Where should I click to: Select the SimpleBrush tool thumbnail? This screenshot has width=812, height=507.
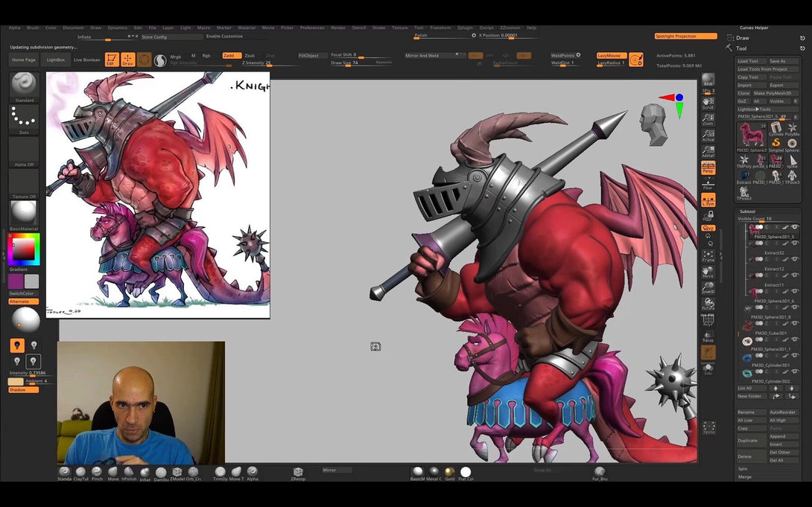tap(775, 144)
